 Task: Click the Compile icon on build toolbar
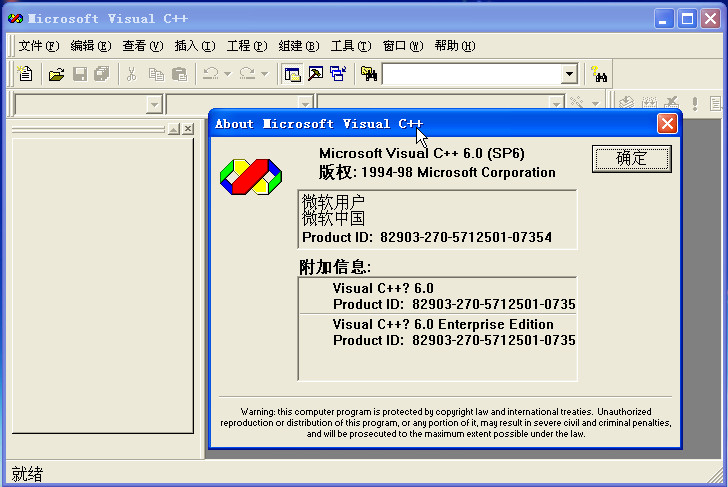coord(626,103)
